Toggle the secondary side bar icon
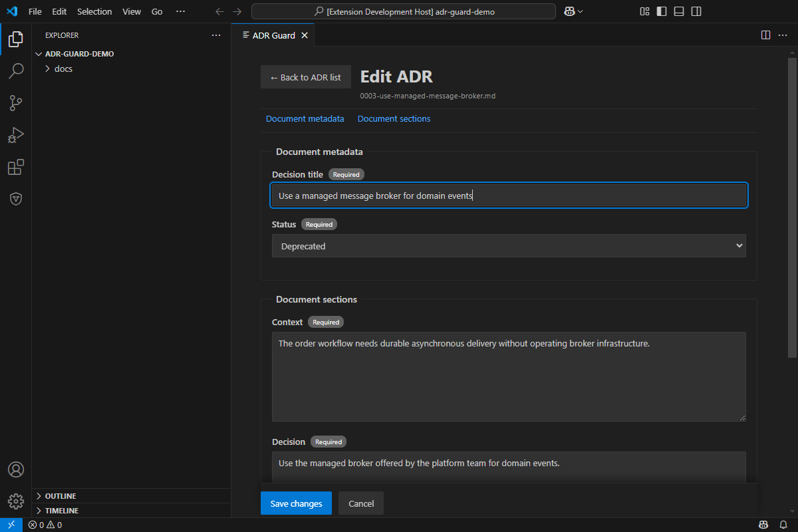This screenshot has height=532, width=798. [x=696, y=11]
